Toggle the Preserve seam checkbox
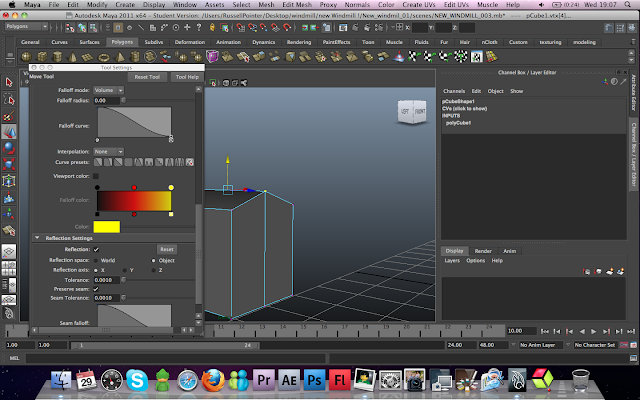The image size is (640, 400). click(96, 289)
